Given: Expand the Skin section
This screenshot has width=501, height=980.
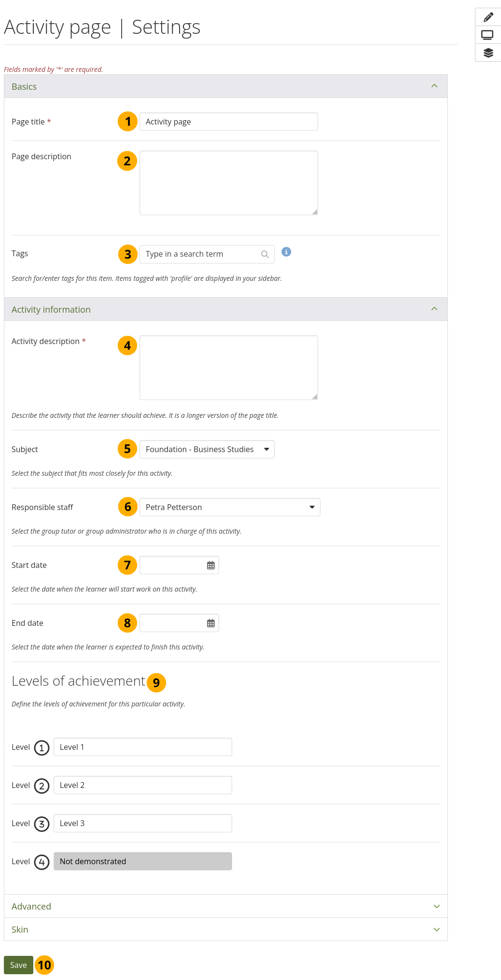Looking at the screenshot, I should pos(436,929).
